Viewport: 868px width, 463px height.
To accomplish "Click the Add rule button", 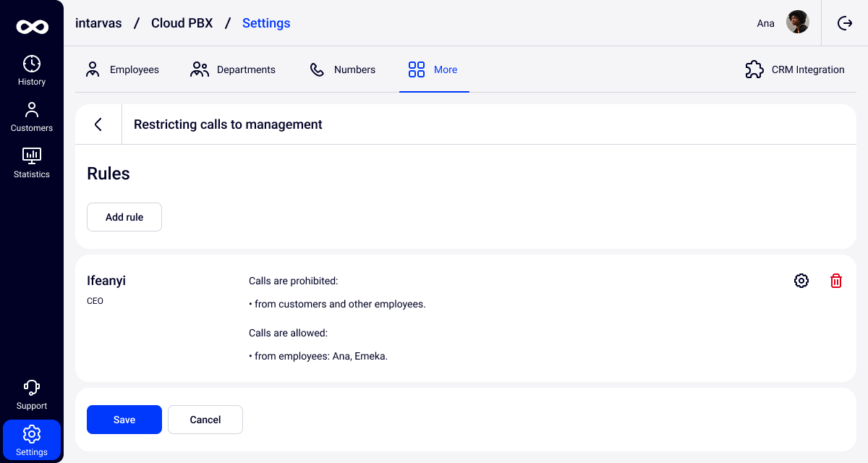I will pyautogui.click(x=124, y=217).
